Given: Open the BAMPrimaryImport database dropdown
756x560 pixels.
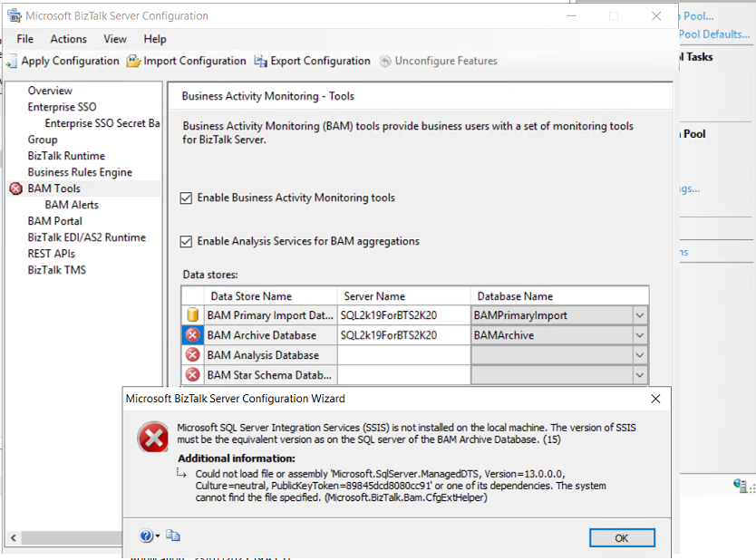Looking at the screenshot, I should [639, 314].
